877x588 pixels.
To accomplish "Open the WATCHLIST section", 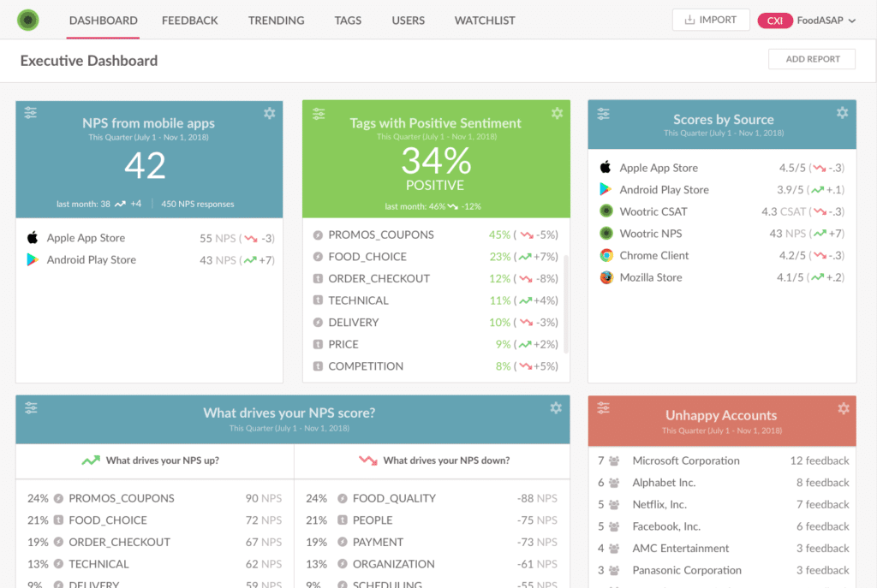I will (484, 20).
